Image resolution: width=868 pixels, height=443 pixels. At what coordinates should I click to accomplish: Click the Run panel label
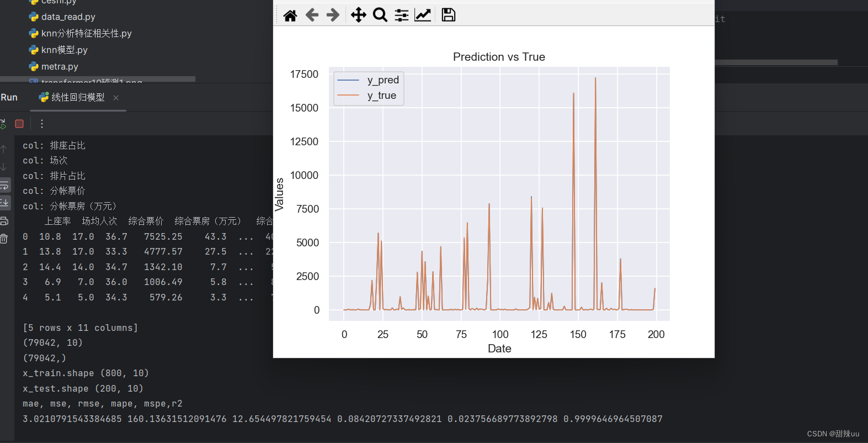[x=9, y=97]
